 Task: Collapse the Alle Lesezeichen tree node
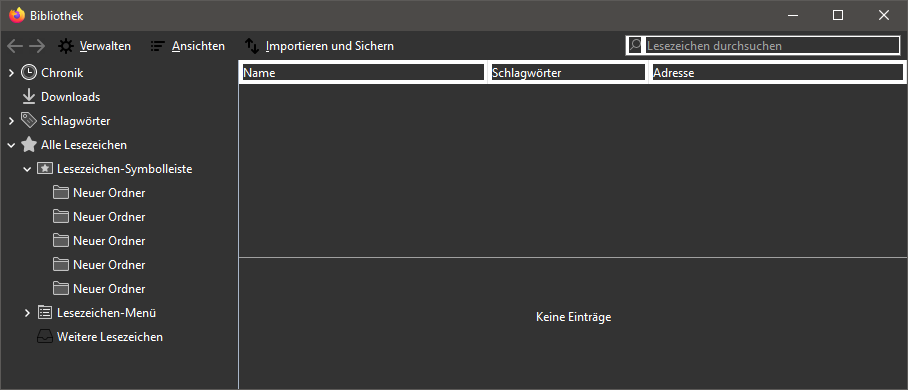pyautogui.click(x=11, y=145)
